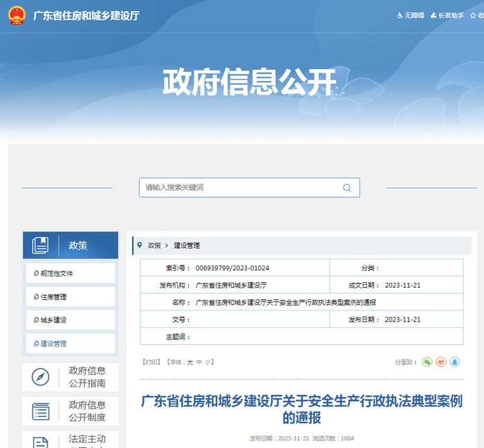The height and width of the screenshot is (448, 484).
Task: Click publisher value 广东省住房和城乡建设厅 in table
Action: tap(231, 286)
